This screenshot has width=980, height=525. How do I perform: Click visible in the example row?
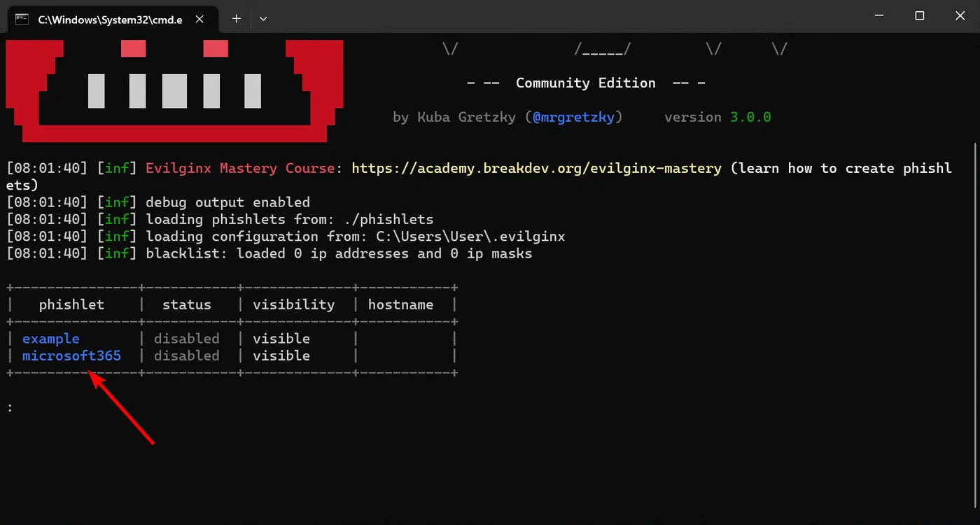281,339
